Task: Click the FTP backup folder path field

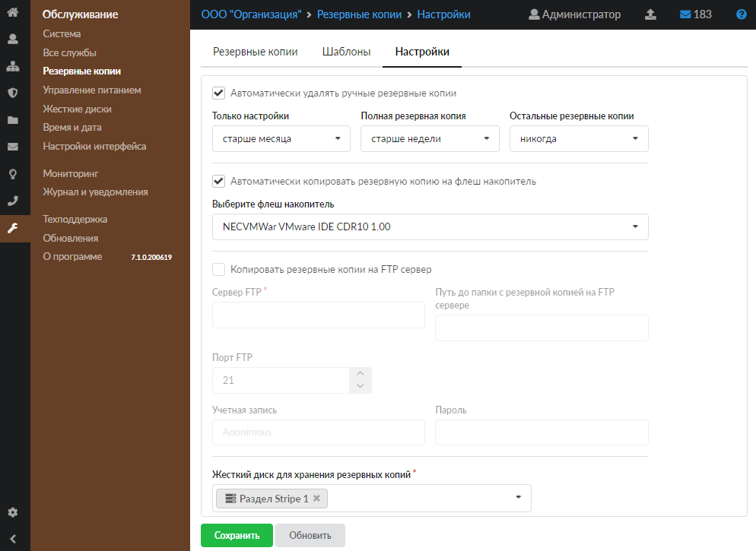Action: 542,328
